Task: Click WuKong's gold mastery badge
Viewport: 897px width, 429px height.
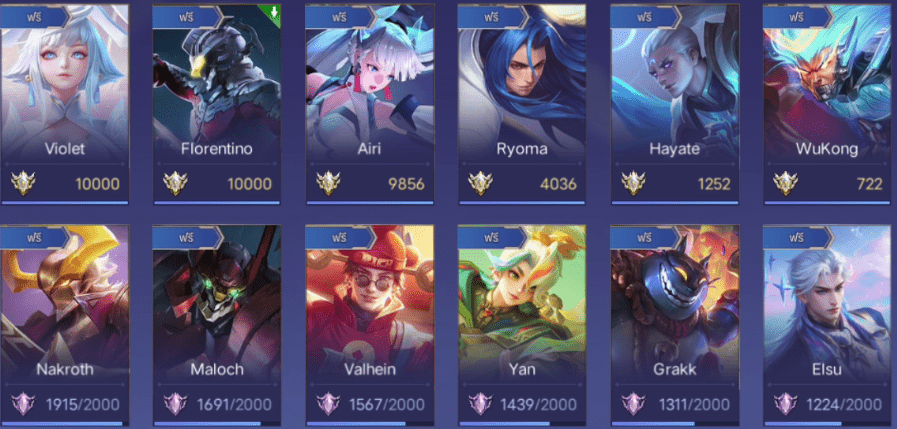Action: coord(785,184)
